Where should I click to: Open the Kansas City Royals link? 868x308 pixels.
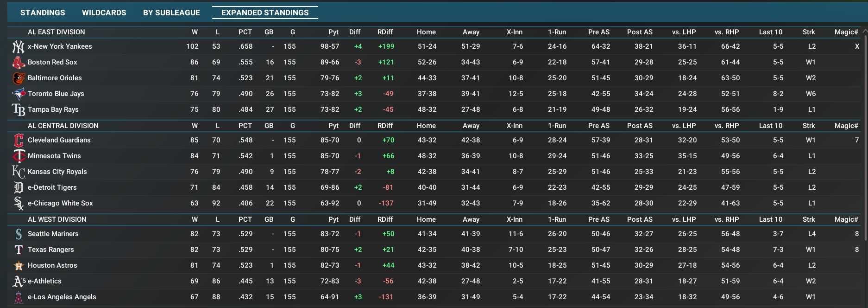point(57,172)
